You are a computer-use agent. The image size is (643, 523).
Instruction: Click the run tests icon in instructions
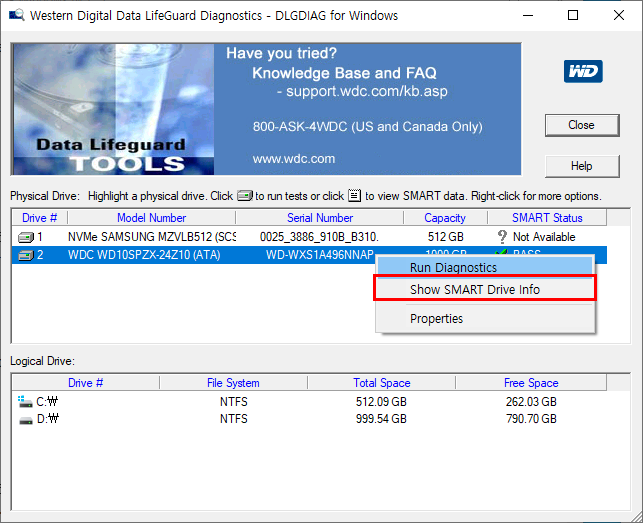pos(245,196)
